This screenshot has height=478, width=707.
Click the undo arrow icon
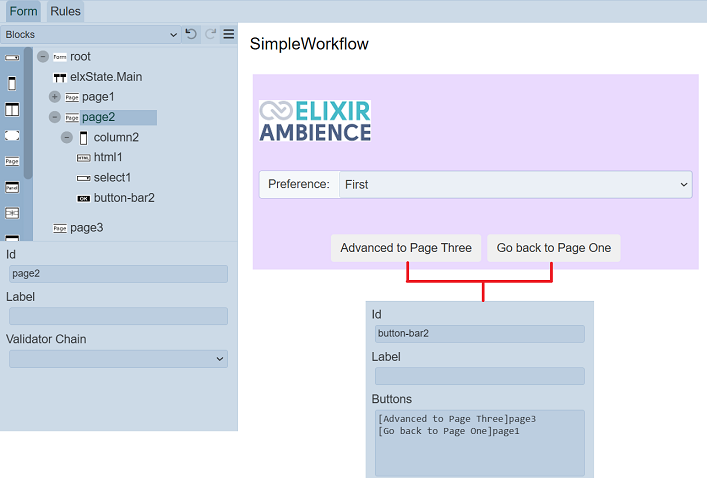(x=191, y=34)
